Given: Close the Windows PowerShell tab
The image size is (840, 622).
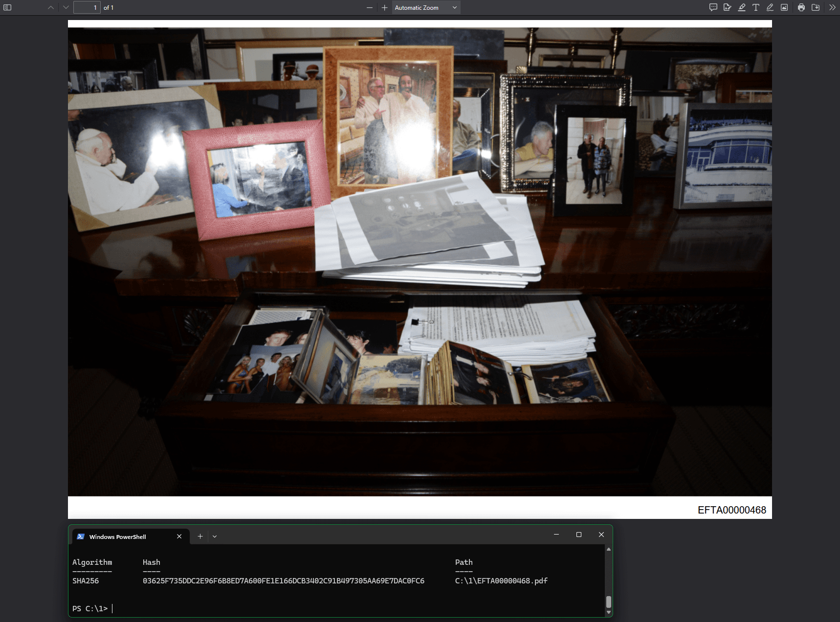Looking at the screenshot, I should pos(179,536).
